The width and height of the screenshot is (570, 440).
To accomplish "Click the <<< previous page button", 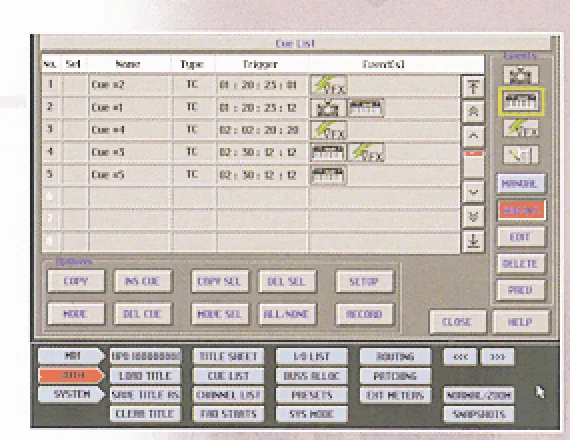I will coord(460,356).
